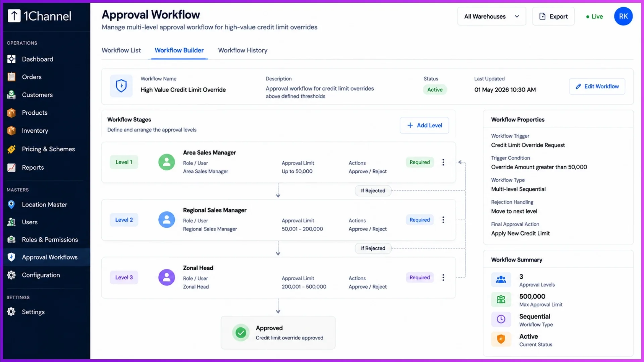The height and width of the screenshot is (362, 644).
Task: Click the Configuration gear icon
Action: 11,275
